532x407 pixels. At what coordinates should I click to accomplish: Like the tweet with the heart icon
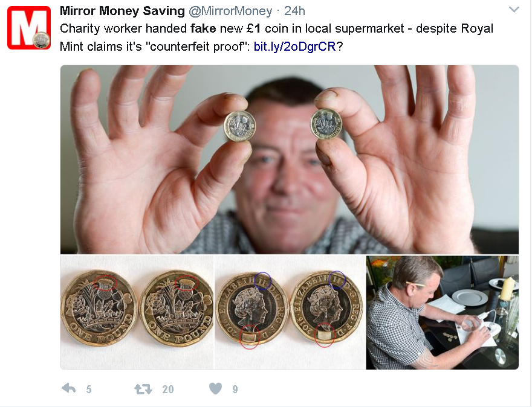(215, 388)
